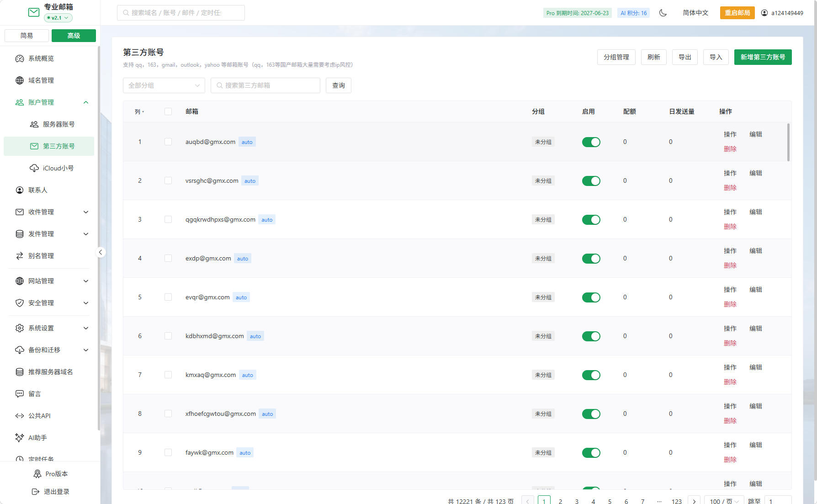Collapse the sidebar with the arrow handle
Viewport: 817px width, 504px height.
tap(101, 252)
